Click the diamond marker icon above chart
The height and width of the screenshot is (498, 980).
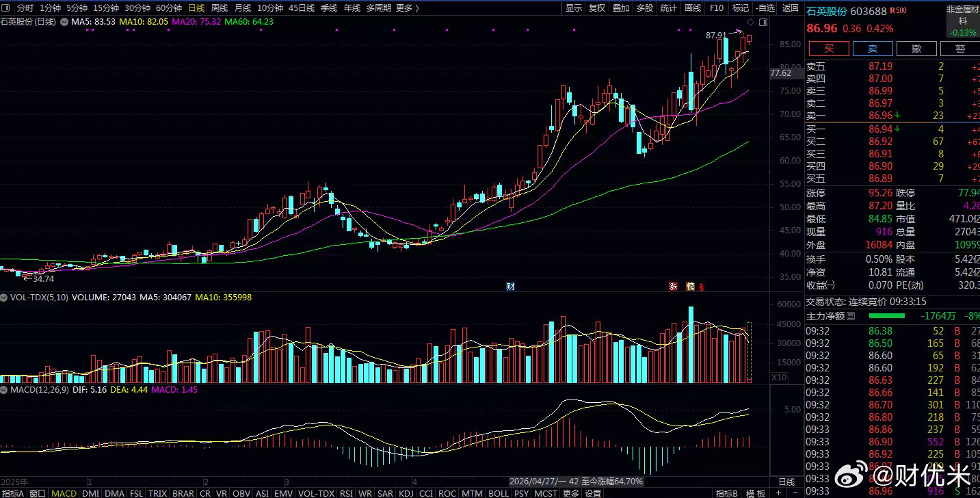tap(751, 22)
